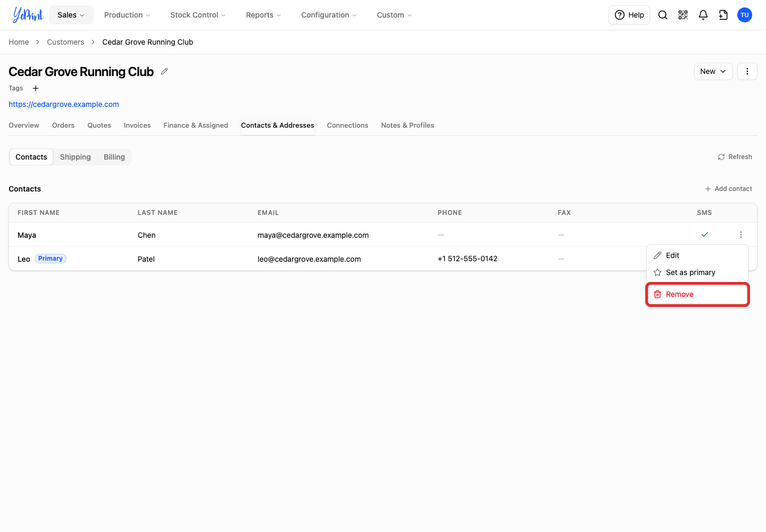
Task: Go to the Invoices tab
Action: click(137, 126)
